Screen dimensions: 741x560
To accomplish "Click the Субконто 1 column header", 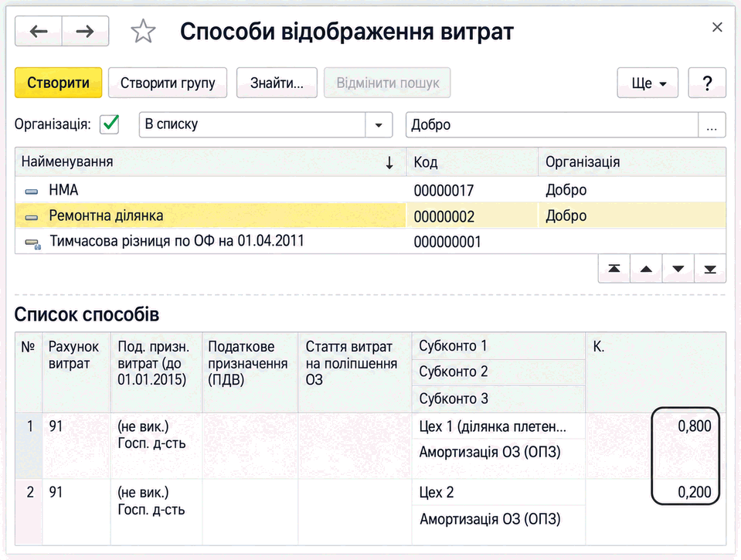I will coord(498,346).
